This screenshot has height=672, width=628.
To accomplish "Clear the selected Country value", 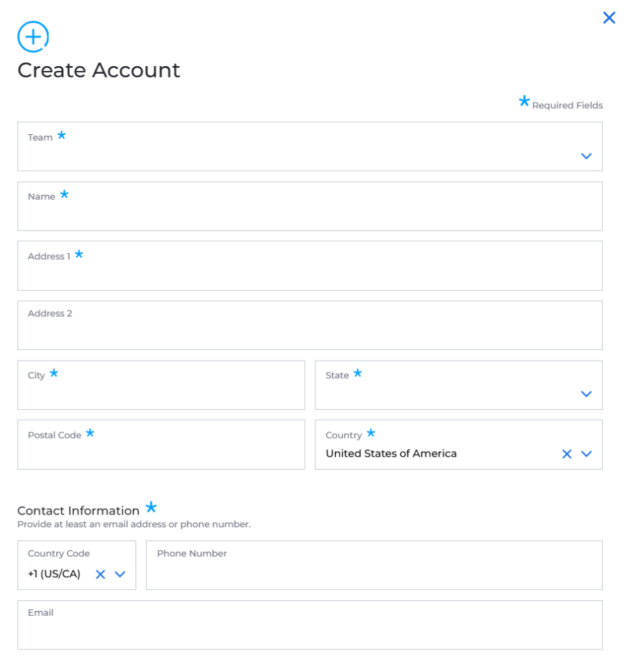I will click(x=567, y=454).
